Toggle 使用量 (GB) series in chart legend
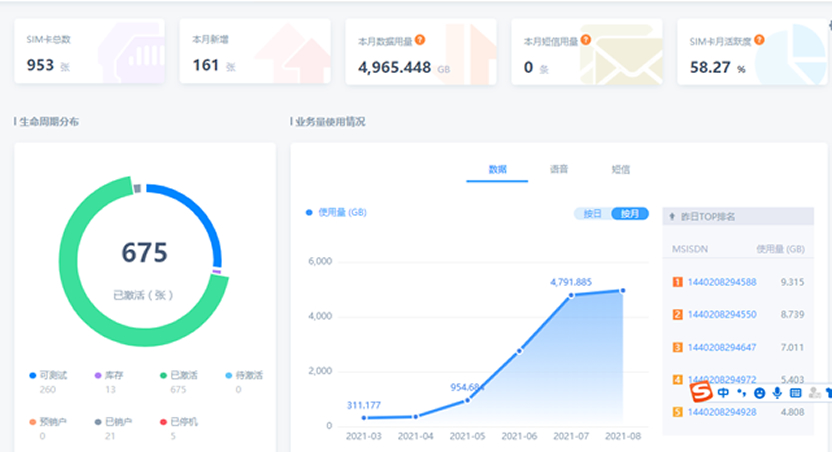 click(x=337, y=212)
